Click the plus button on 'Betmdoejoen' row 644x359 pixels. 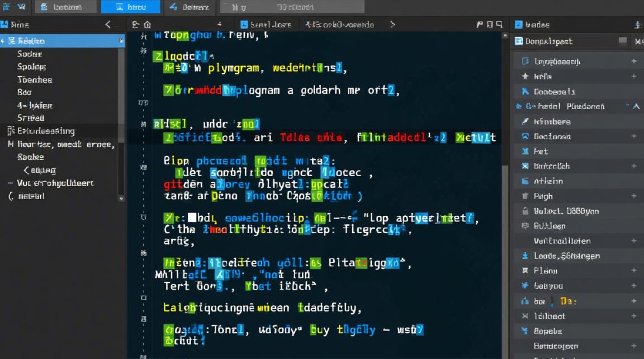634,346
